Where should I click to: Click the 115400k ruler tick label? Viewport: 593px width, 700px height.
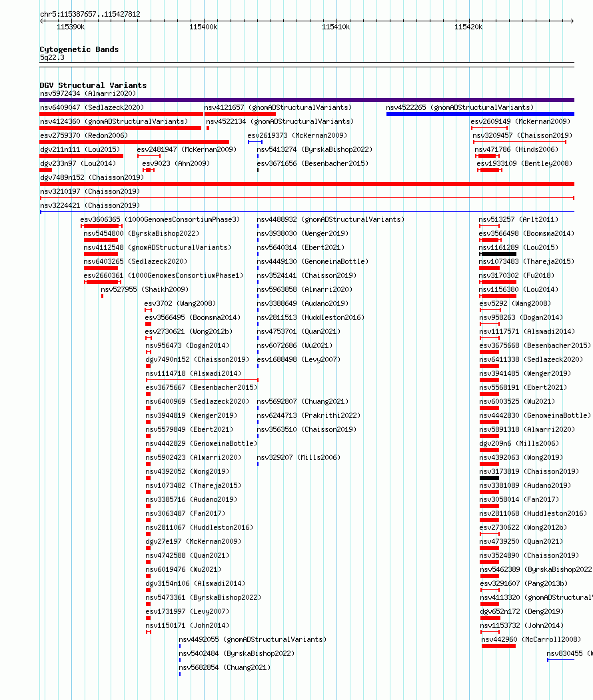click(203, 27)
